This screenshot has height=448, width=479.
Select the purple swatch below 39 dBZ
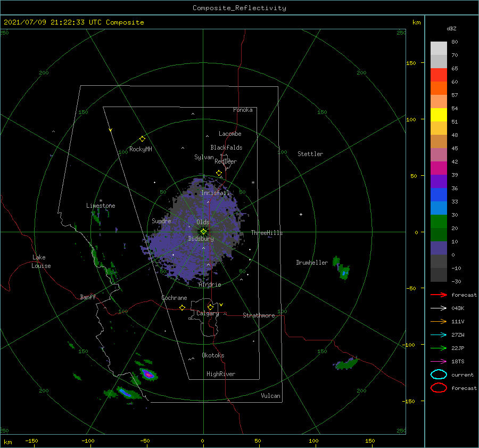pos(439,181)
